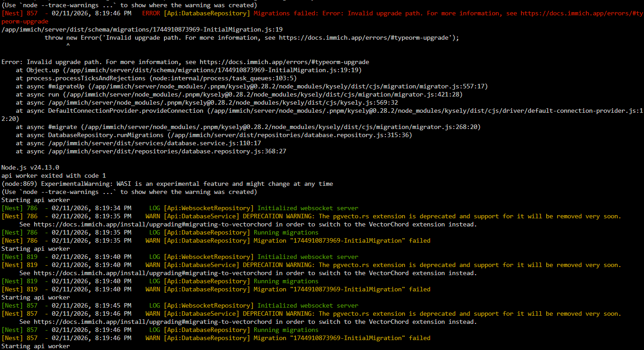Click the InitialMigration failed warning for PID 857

342,338
